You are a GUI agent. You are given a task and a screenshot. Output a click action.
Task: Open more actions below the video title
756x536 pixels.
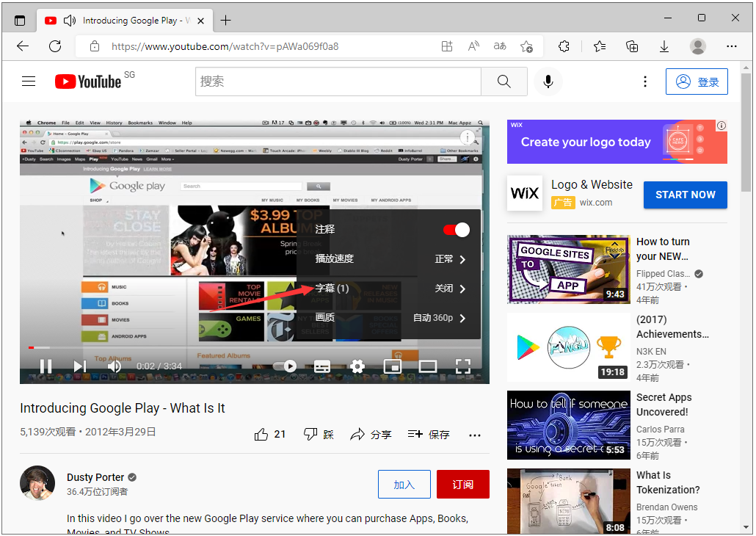pos(475,435)
